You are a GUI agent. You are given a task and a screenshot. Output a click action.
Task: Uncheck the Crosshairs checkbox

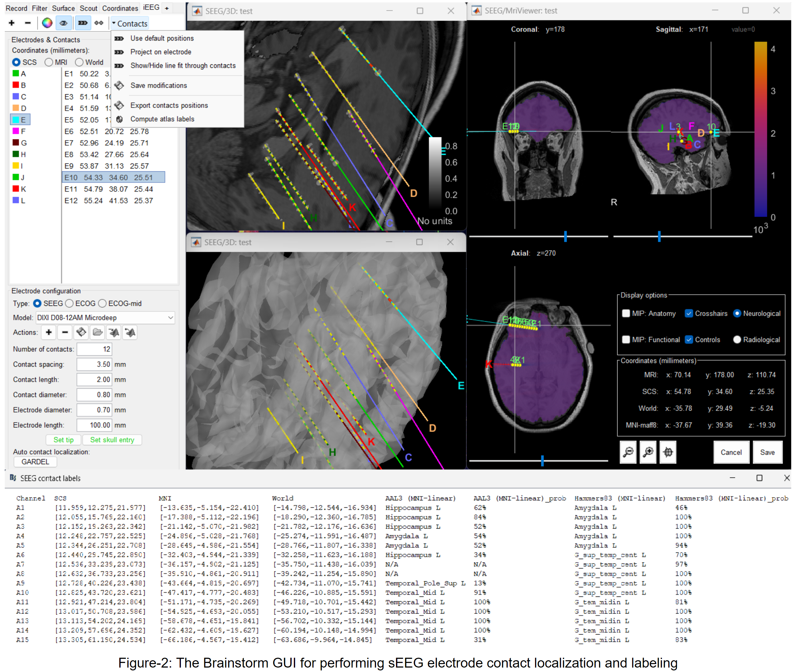(689, 313)
